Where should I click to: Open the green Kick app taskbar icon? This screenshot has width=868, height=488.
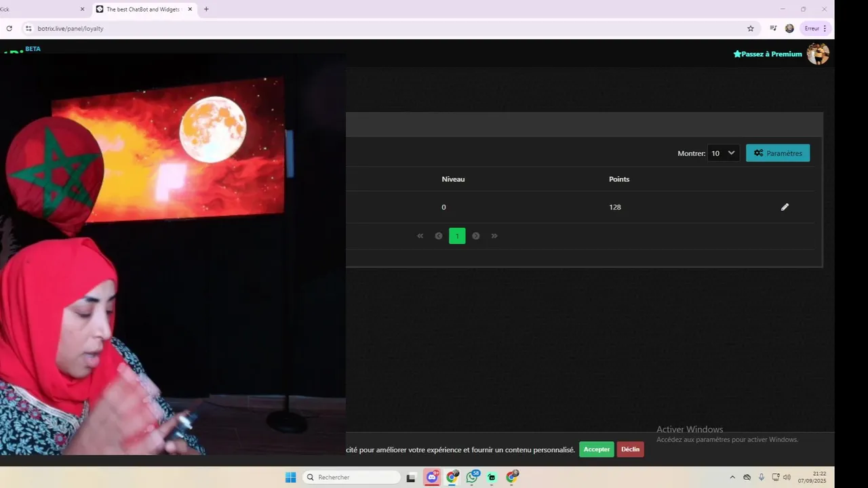(492, 477)
